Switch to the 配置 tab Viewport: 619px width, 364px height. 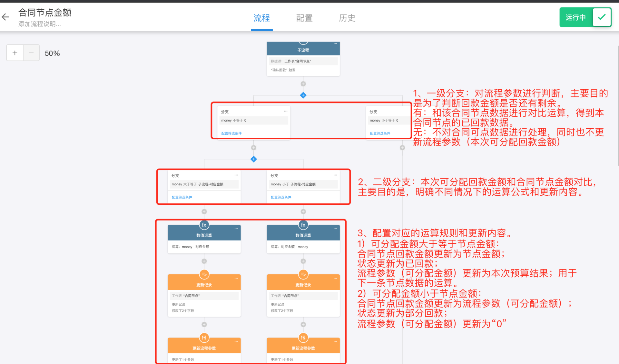304,18
